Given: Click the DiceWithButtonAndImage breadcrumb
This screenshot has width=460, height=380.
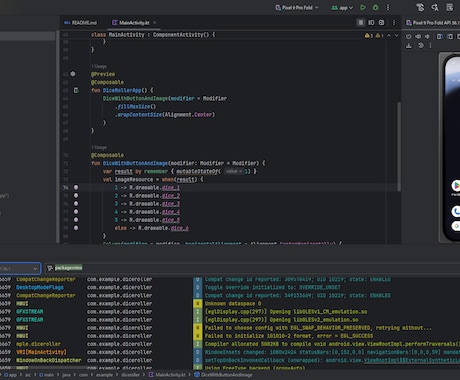Looking at the screenshot, I should click(x=223, y=375).
